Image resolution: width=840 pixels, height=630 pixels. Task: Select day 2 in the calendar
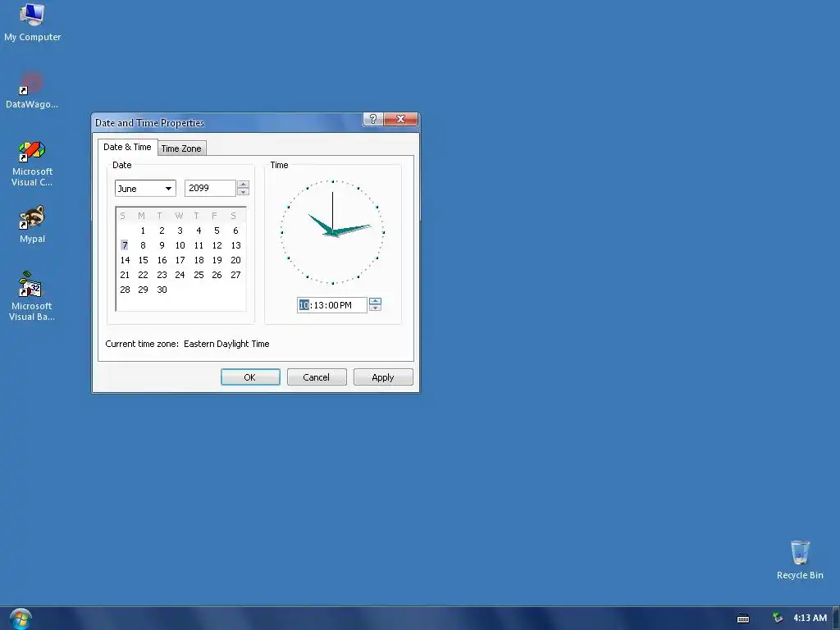pyautogui.click(x=162, y=231)
